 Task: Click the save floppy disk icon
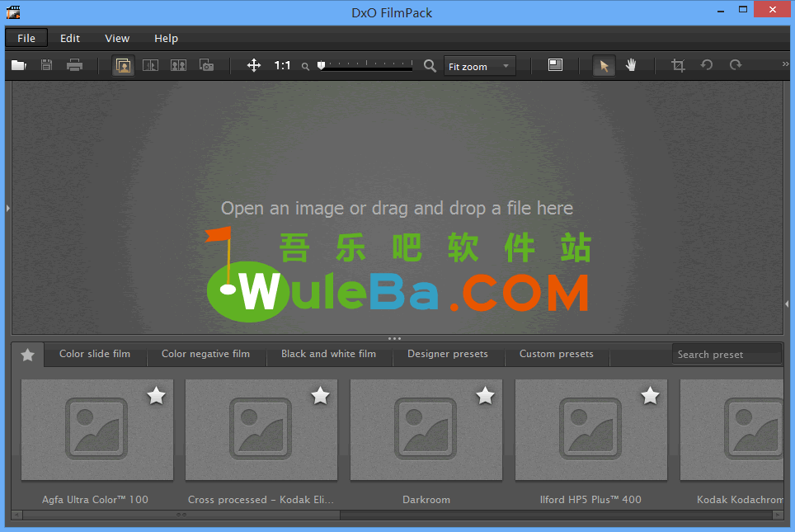coord(47,65)
